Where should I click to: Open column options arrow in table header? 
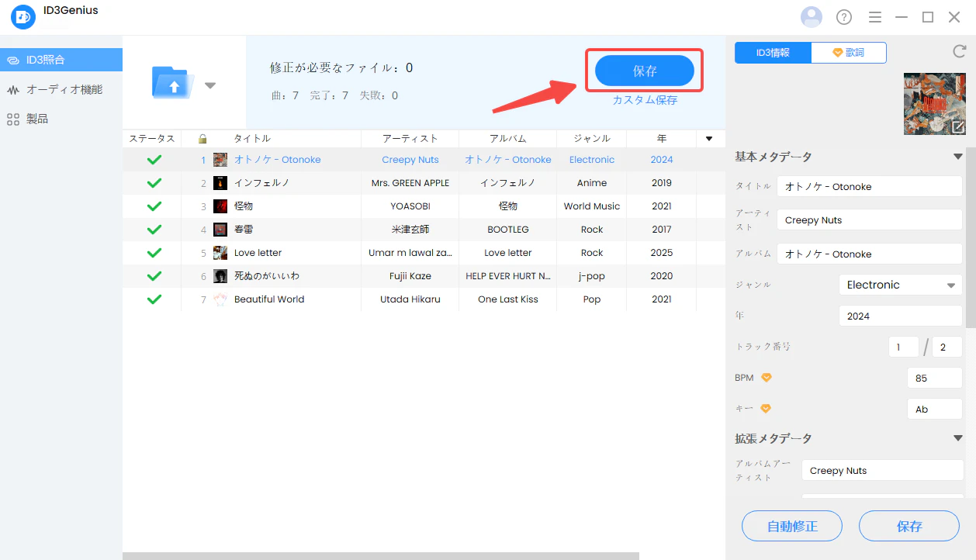click(709, 139)
